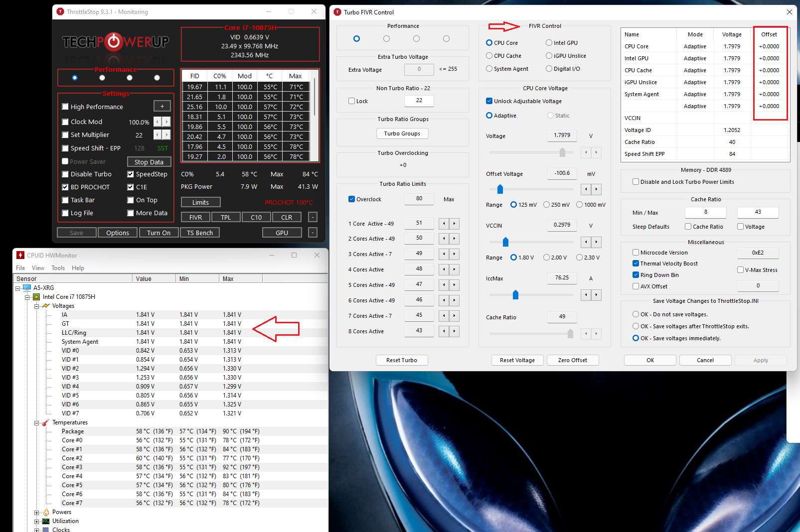Click the A5-XRG computer icon in HWMonitor

pyautogui.click(x=27, y=287)
